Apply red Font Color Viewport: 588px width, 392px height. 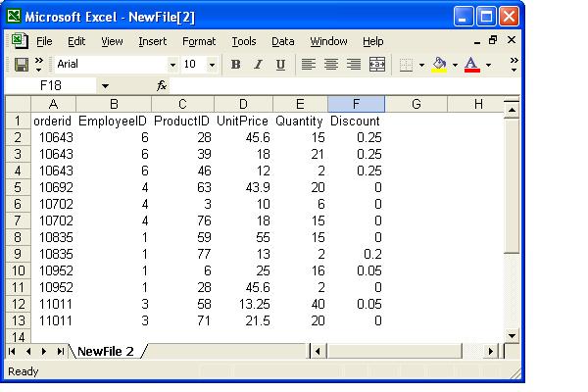(471, 65)
